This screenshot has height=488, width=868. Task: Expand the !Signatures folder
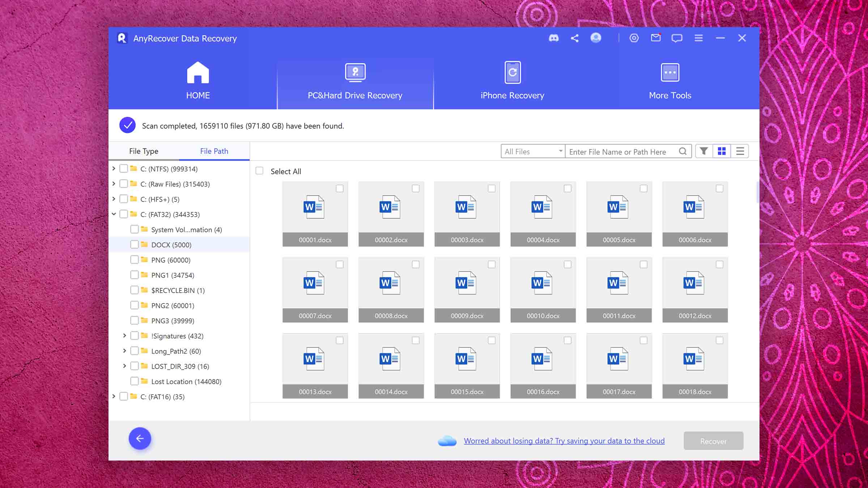pos(124,335)
